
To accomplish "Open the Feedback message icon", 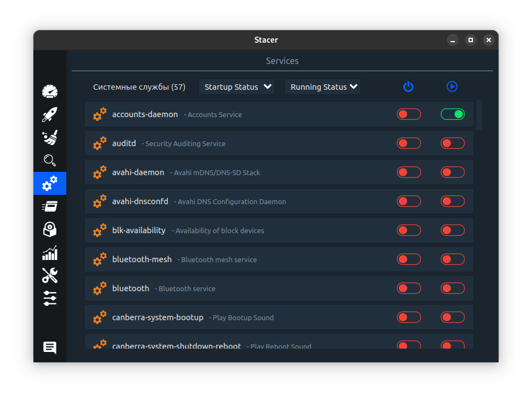I will [x=50, y=348].
